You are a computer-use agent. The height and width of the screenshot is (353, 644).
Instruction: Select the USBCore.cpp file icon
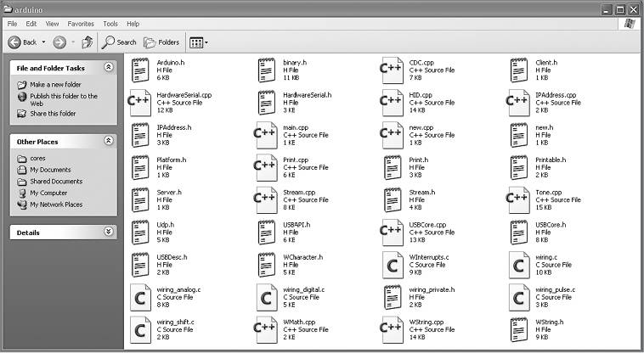(392, 233)
